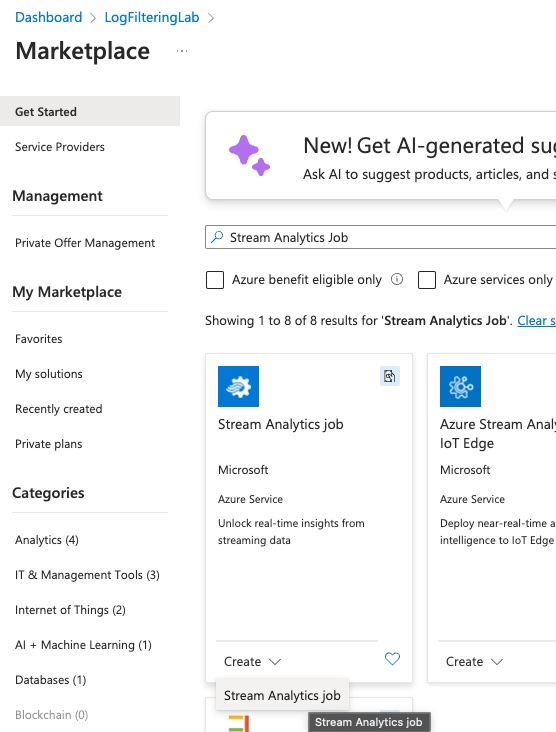This screenshot has height=732, width=556.
Task: Tick the Azure services only checkbox
Action: 427,280
